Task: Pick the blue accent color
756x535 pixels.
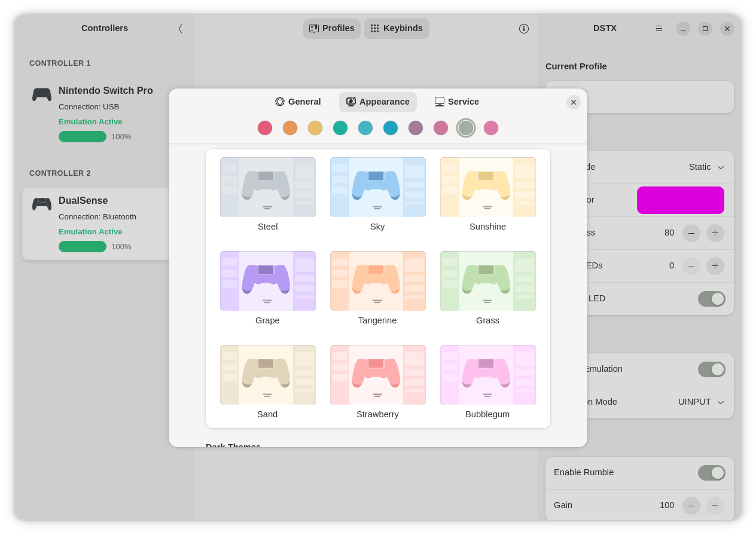Action: point(391,128)
